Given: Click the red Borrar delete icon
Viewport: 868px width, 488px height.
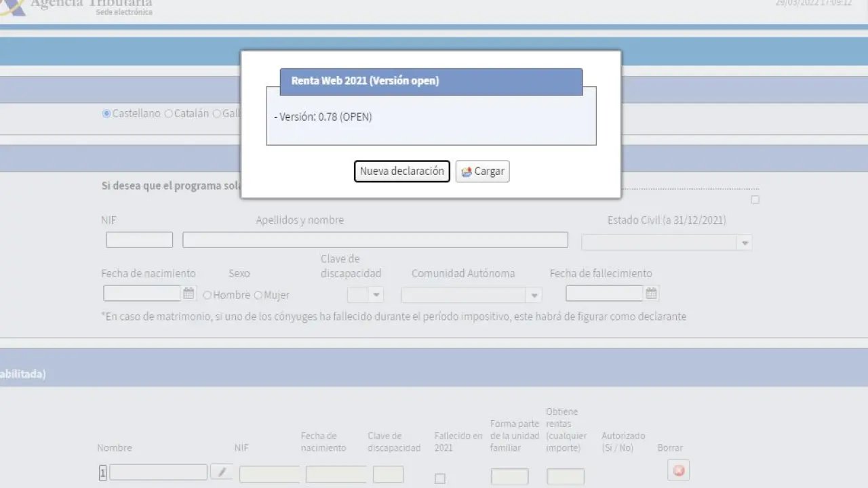Looking at the screenshot, I should click(678, 470).
